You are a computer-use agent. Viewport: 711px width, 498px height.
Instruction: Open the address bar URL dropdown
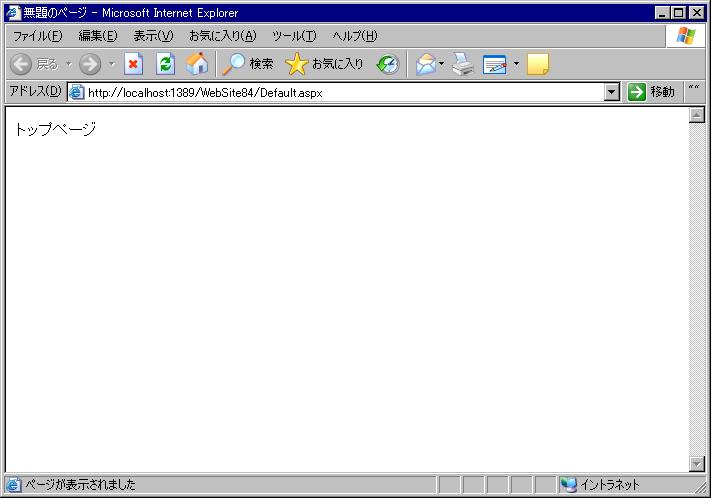[612, 92]
